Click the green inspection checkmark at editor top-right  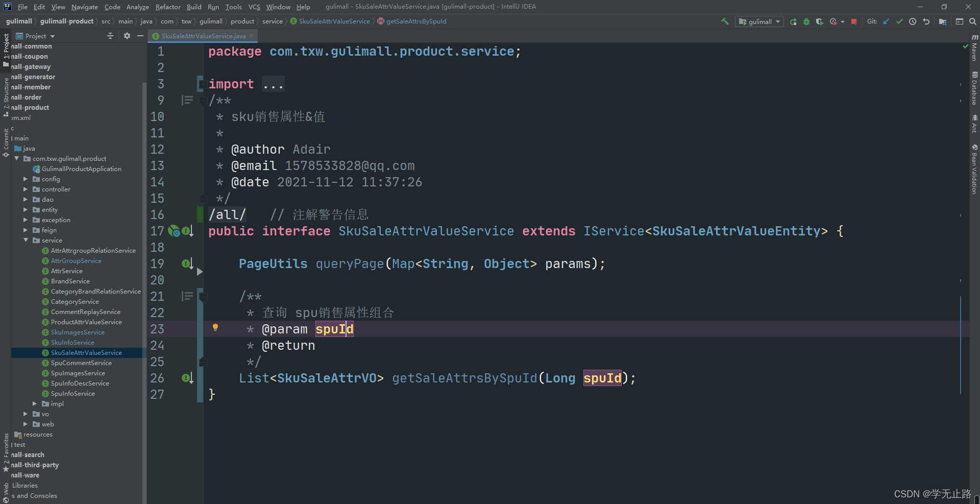965,46
